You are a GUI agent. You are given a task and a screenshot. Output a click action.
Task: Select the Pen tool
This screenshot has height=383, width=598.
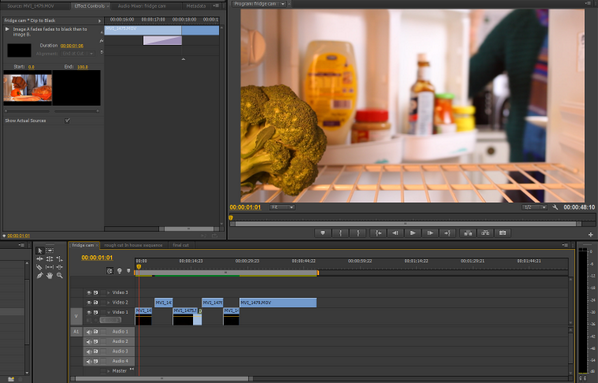[40, 275]
